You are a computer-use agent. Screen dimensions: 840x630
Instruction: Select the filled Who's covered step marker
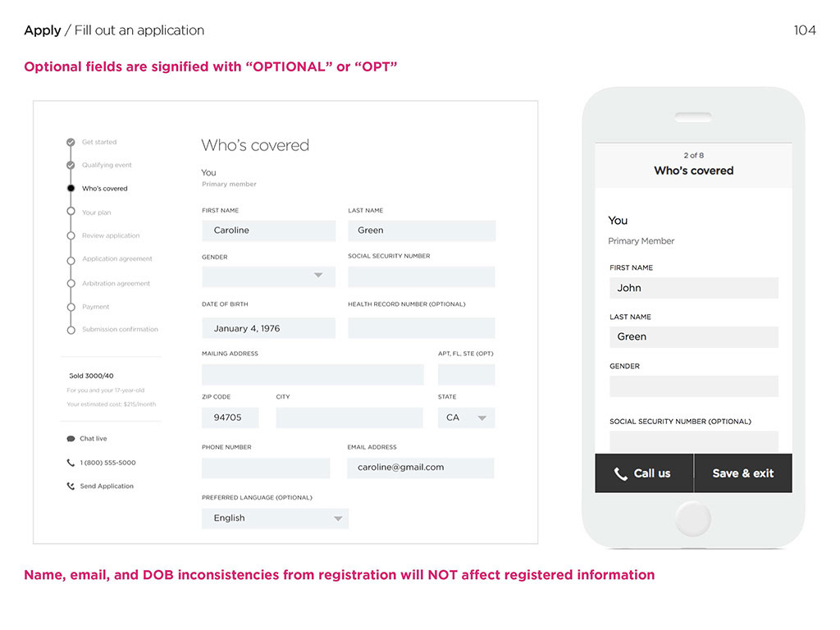[71, 188]
